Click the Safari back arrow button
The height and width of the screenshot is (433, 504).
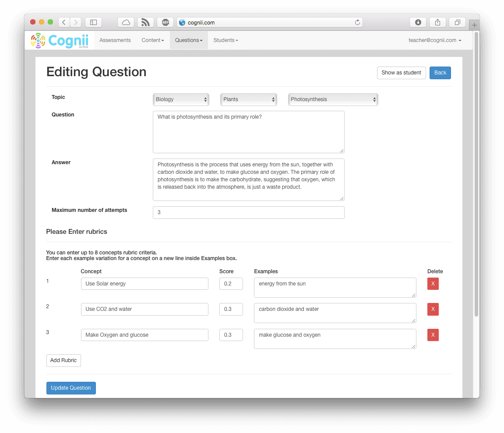coord(64,22)
